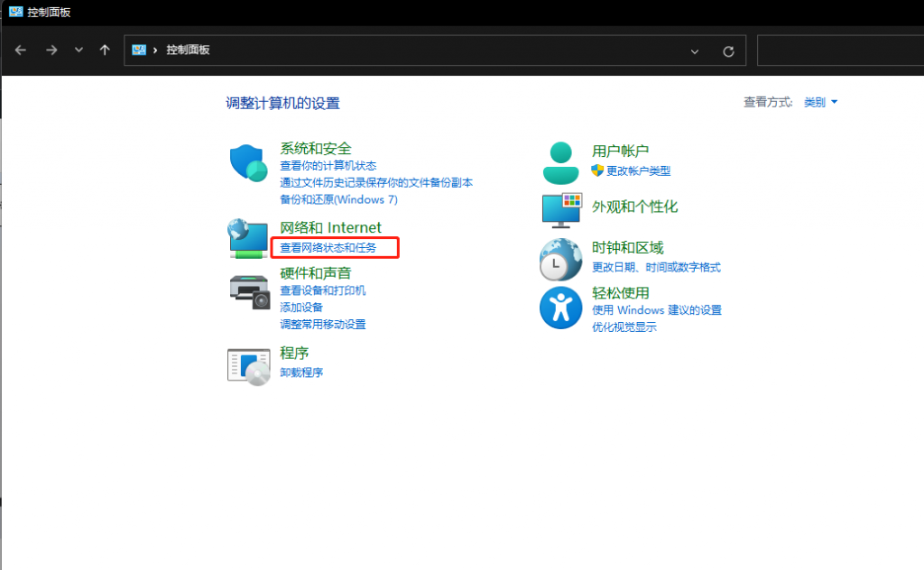Open 调整常用移动设置 link

coord(322,325)
